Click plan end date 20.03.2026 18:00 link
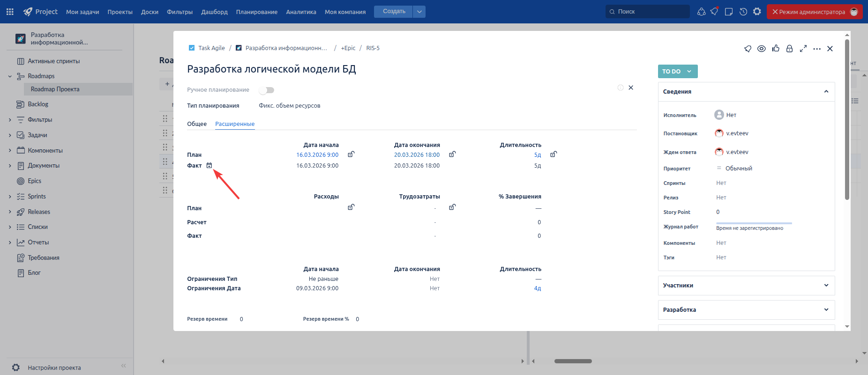Image resolution: width=868 pixels, height=375 pixels. (417, 155)
